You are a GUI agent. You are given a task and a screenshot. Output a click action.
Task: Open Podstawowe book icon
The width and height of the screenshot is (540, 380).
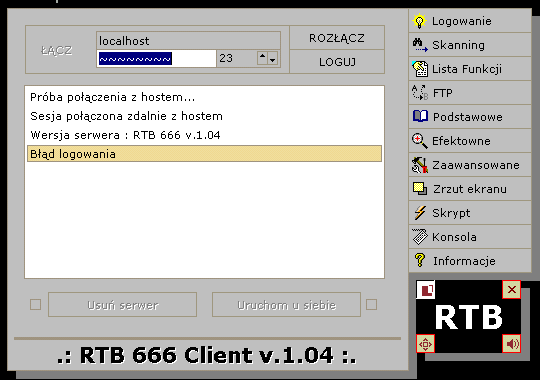click(420, 116)
